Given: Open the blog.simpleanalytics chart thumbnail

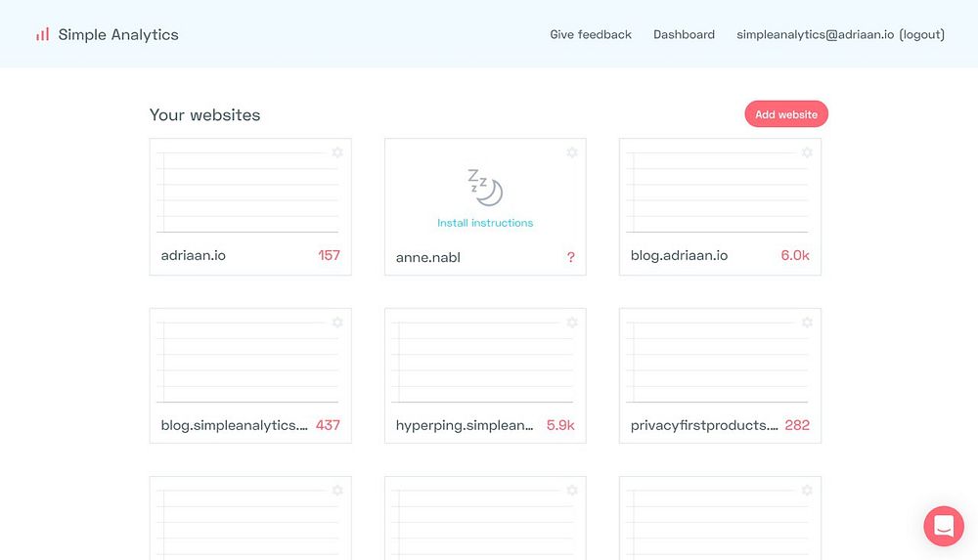Looking at the screenshot, I should [247, 362].
